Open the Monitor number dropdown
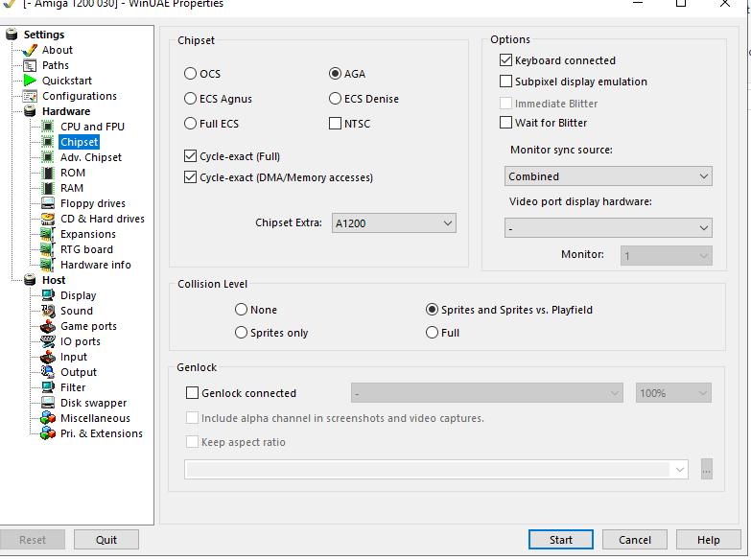Viewport: 751px width, 560px height. coord(667,256)
